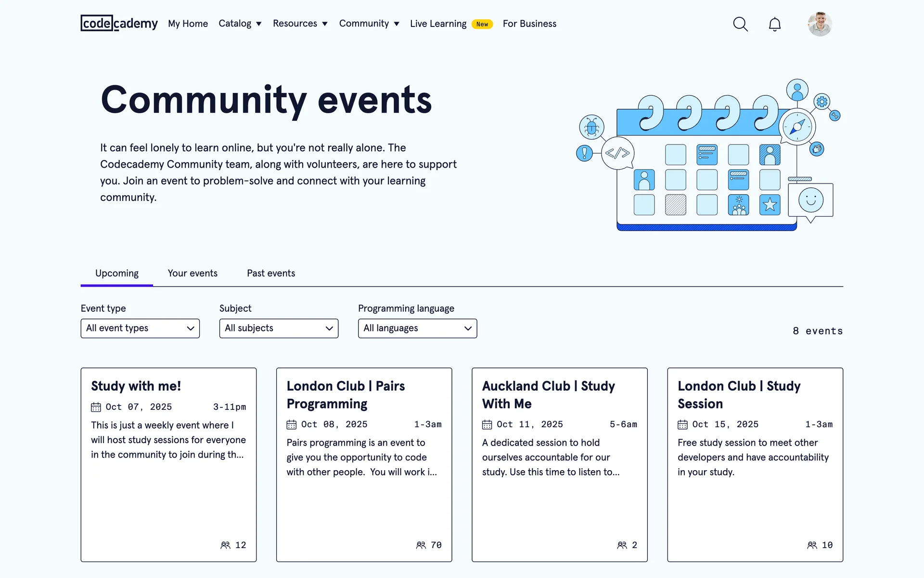
Task: Switch to the Past events tab
Action: point(271,273)
